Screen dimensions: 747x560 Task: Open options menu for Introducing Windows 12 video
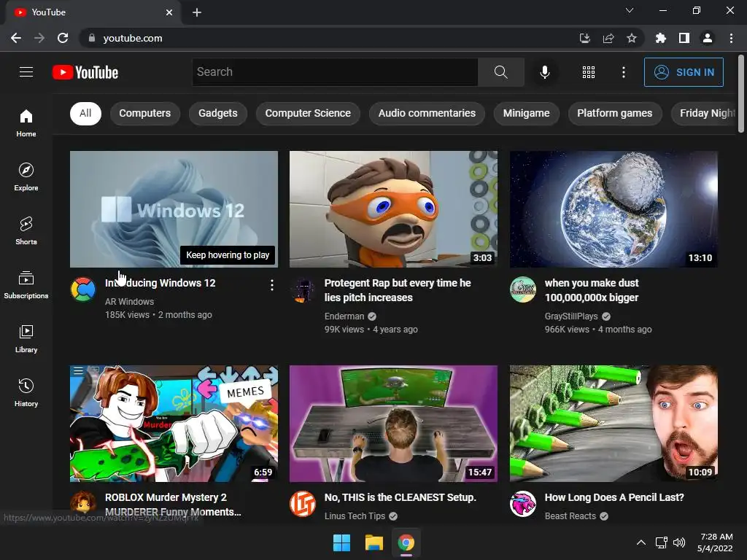[271, 285]
